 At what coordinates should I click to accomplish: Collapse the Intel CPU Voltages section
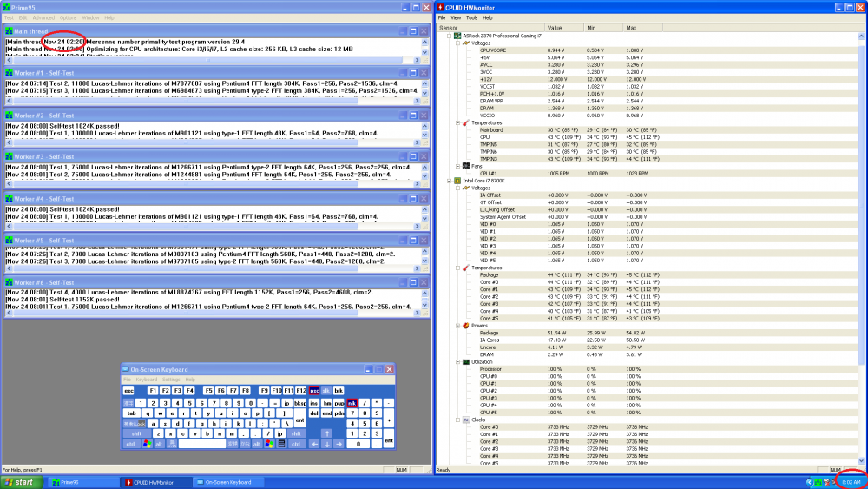point(457,188)
